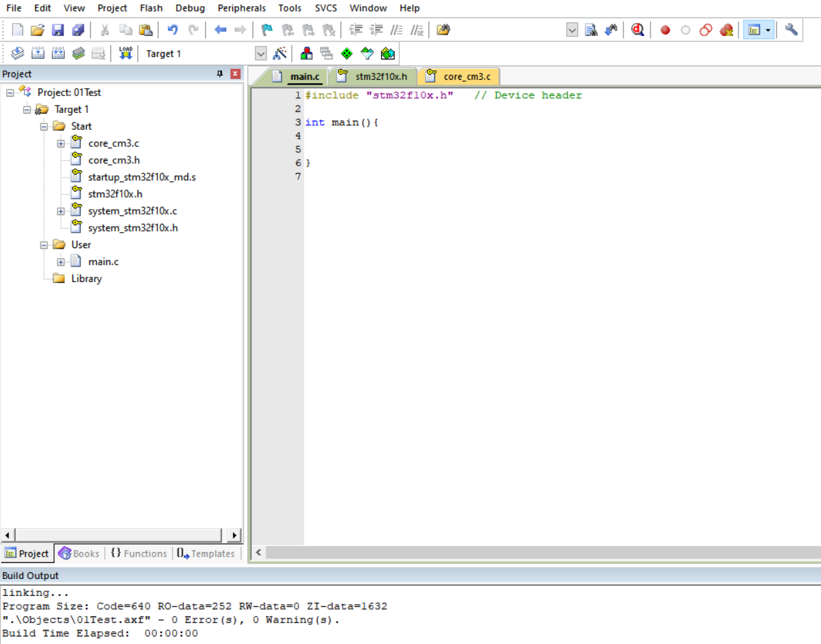821x644 pixels.
Task: Select system_stm32f10x.h file
Action: coord(133,227)
